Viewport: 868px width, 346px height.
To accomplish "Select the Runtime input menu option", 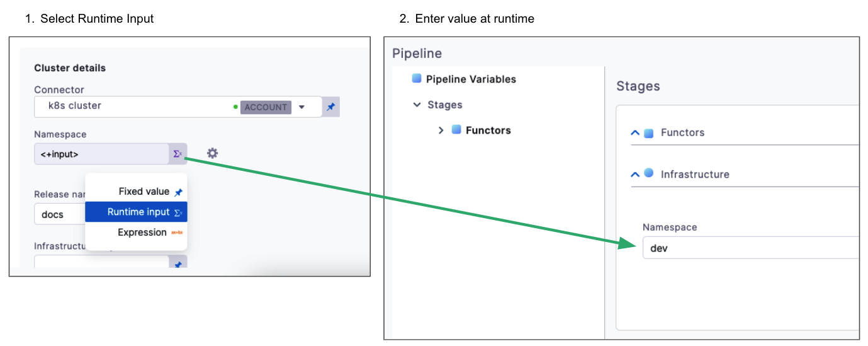I will [x=138, y=212].
